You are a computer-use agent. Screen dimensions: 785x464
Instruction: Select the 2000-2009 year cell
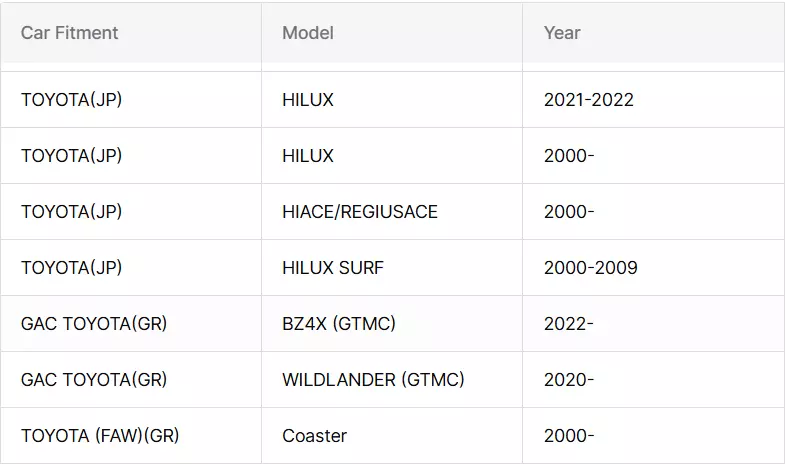click(x=591, y=268)
